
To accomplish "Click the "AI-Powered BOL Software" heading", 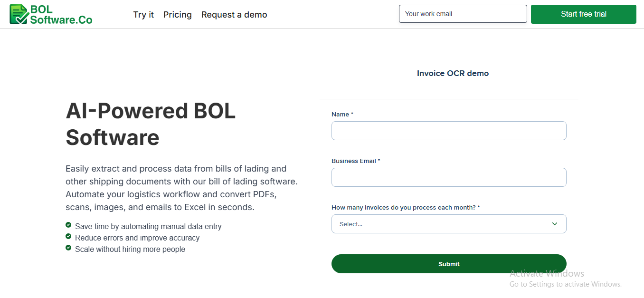I will [x=151, y=124].
